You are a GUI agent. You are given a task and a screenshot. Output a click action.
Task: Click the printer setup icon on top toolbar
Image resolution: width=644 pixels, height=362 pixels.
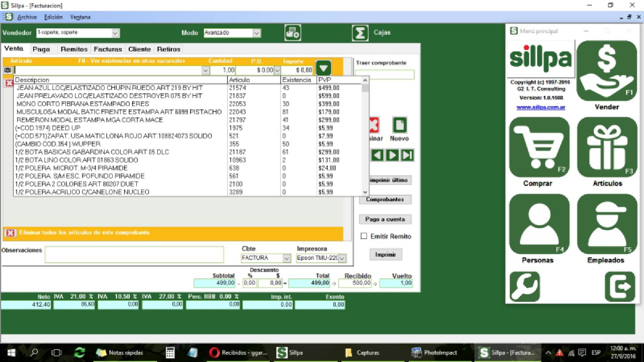click(x=293, y=32)
